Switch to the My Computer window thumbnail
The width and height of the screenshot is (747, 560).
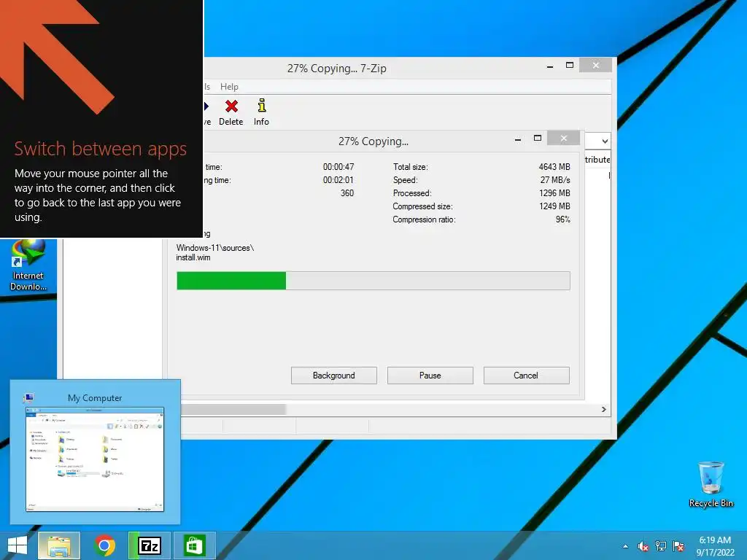[95, 452]
